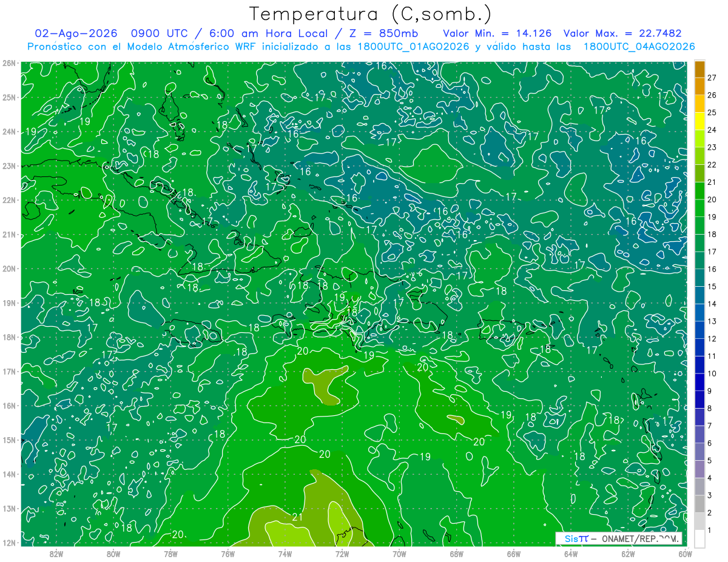728x562 pixels.
Task: Click the 78W longitude axis label
Action: [x=170, y=553]
